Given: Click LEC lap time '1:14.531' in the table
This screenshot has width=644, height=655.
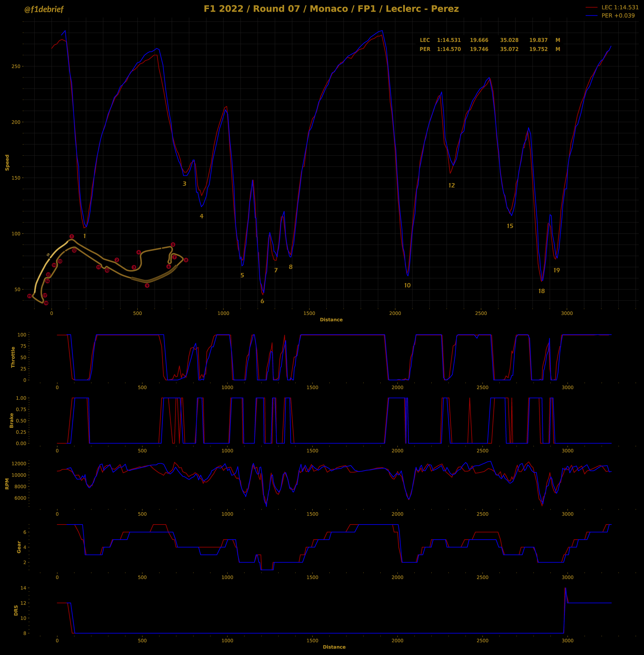Looking at the screenshot, I should pyautogui.click(x=449, y=40).
